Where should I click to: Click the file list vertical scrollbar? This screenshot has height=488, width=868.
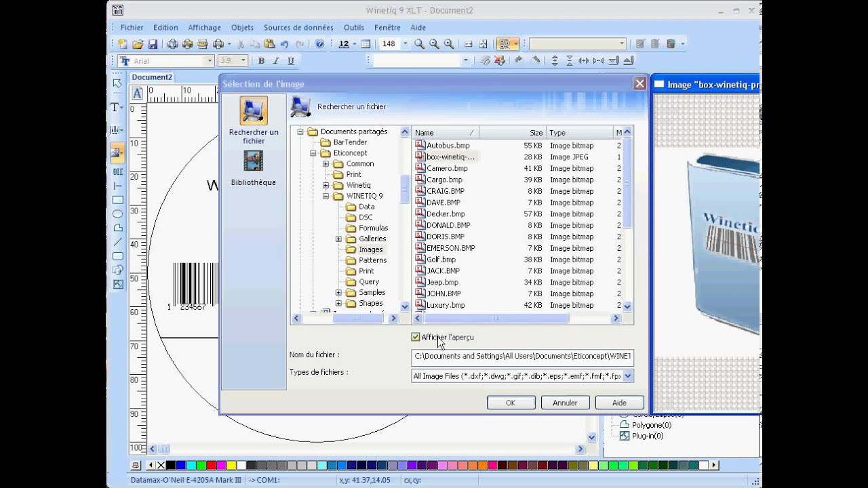pos(627,219)
